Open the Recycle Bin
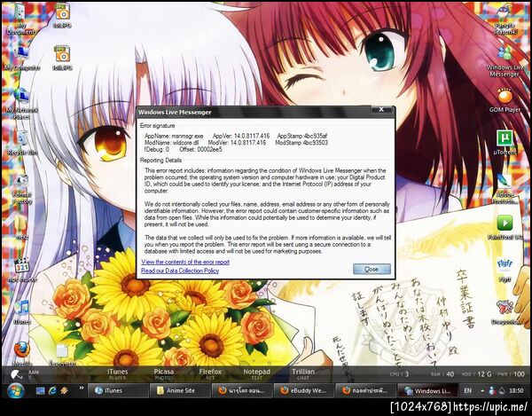The image size is (532, 416). tap(22, 145)
